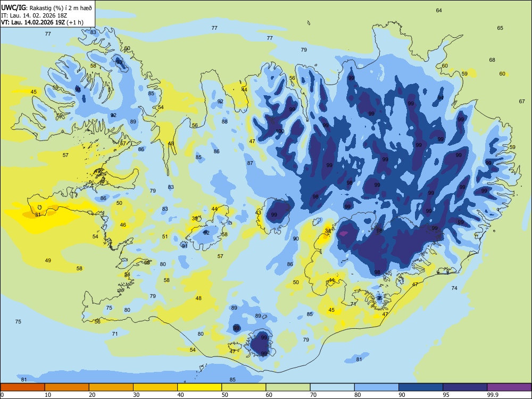Select the '31' value on the Snæfellsnes peninsula

[x=38, y=215]
